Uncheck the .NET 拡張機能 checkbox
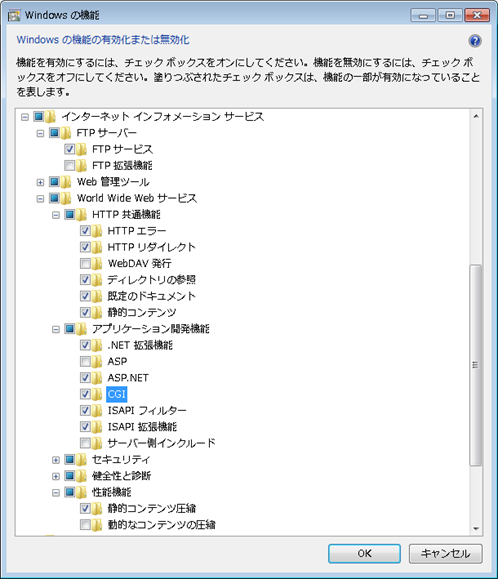Viewport: 498px width, 579px height. pyautogui.click(x=85, y=345)
